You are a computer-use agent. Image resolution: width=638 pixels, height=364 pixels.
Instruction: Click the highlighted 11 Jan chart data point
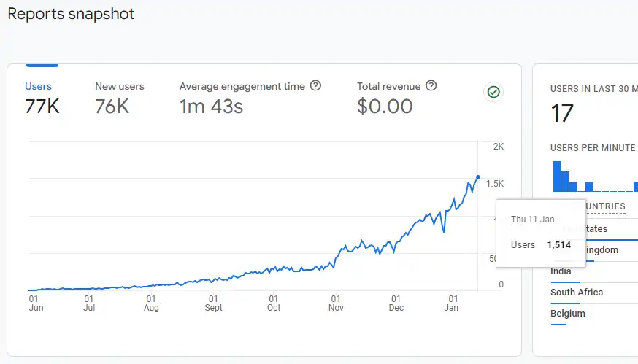click(478, 177)
